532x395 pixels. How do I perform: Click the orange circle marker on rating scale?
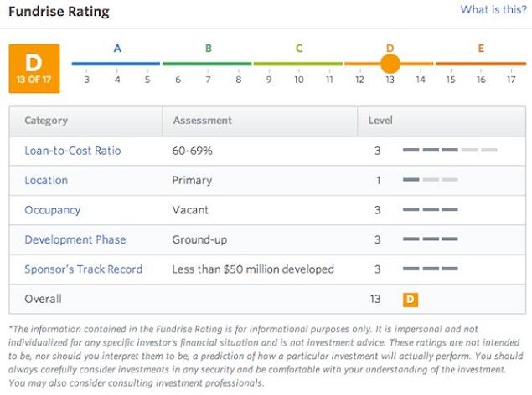[390, 64]
